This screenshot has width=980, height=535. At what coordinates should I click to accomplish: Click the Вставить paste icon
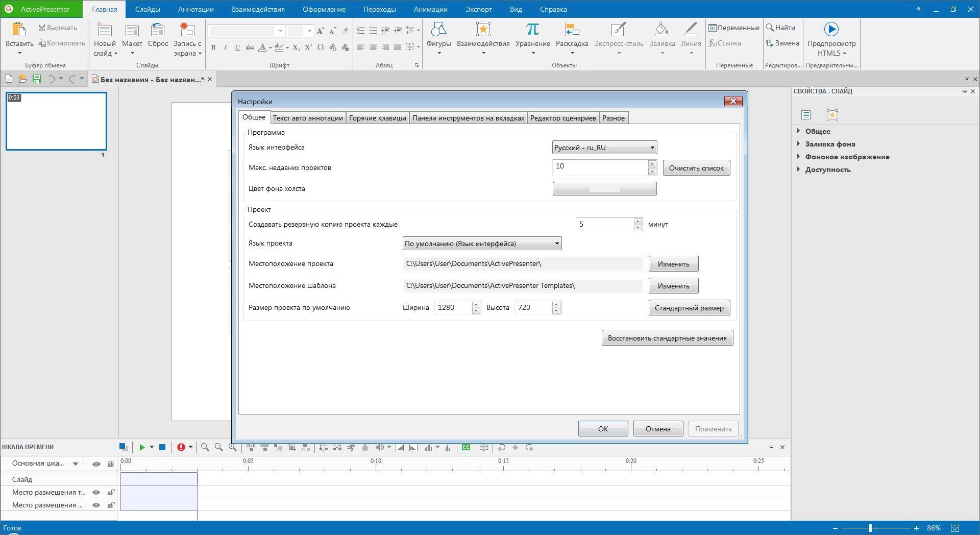pos(19,30)
